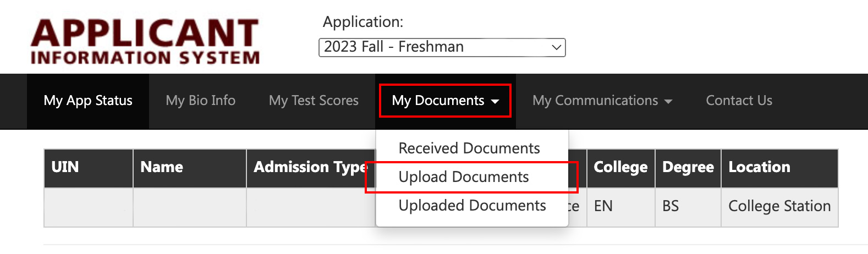Open the Application term dropdown
The image size is (868, 254).
[x=442, y=47]
